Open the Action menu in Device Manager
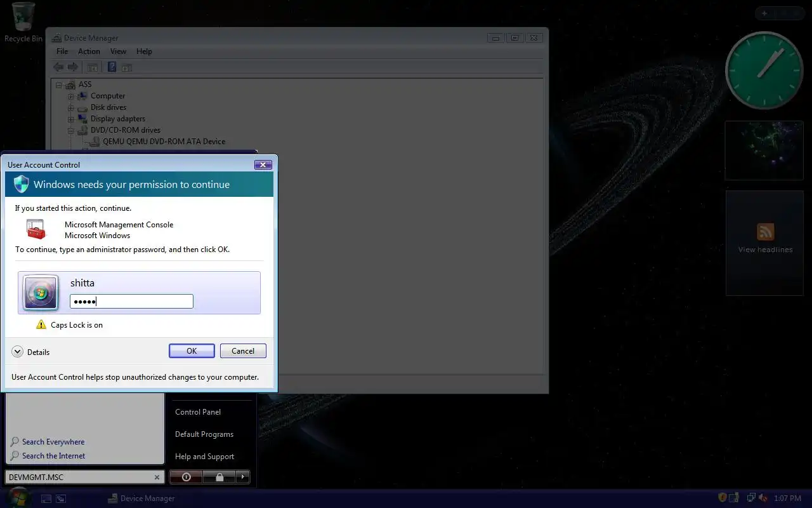 pyautogui.click(x=89, y=51)
